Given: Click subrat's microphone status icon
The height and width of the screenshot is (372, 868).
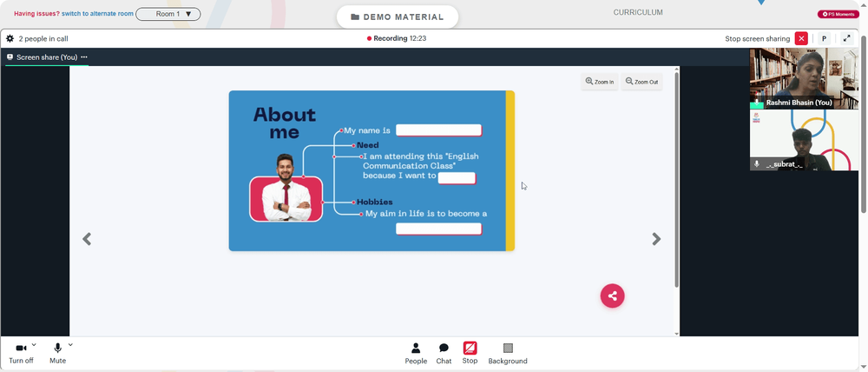Looking at the screenshot, I should click(757, 164).
